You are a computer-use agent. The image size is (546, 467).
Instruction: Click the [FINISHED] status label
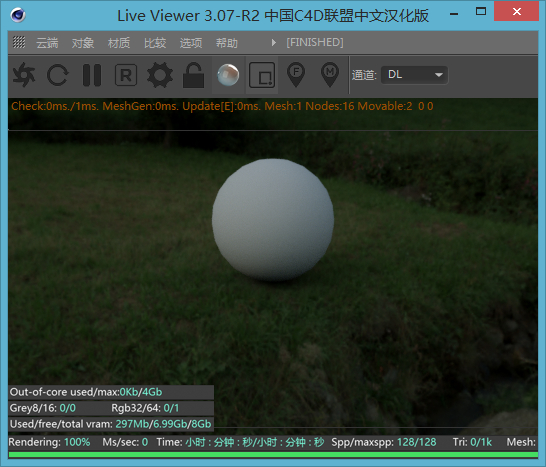coord(315,42)
